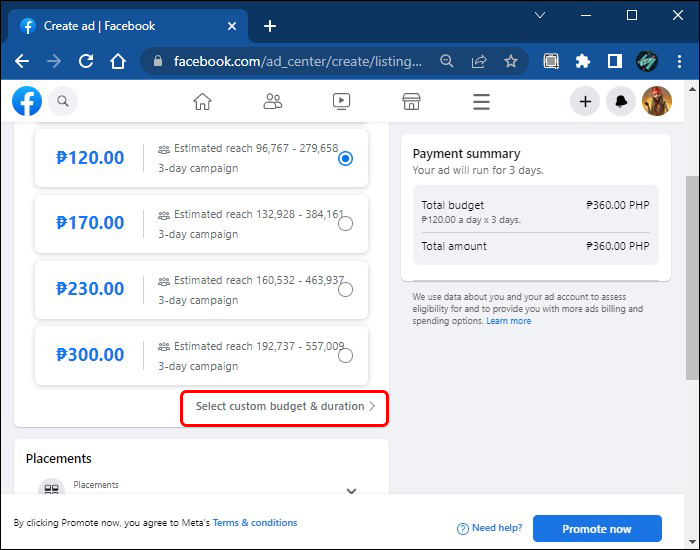This screenshot has height=550, width=700.
Task: Go to Facebook Home icon
Action: point(202,101)
